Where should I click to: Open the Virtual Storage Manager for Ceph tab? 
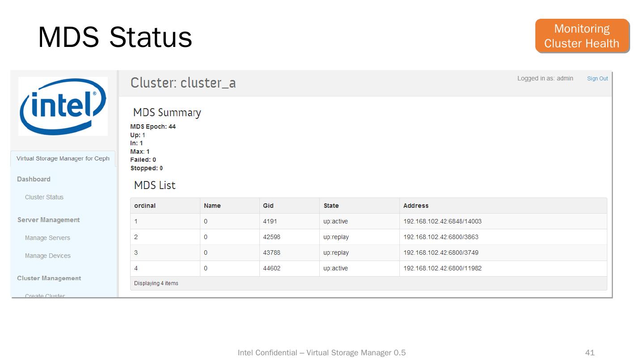[x=63, y=159]
